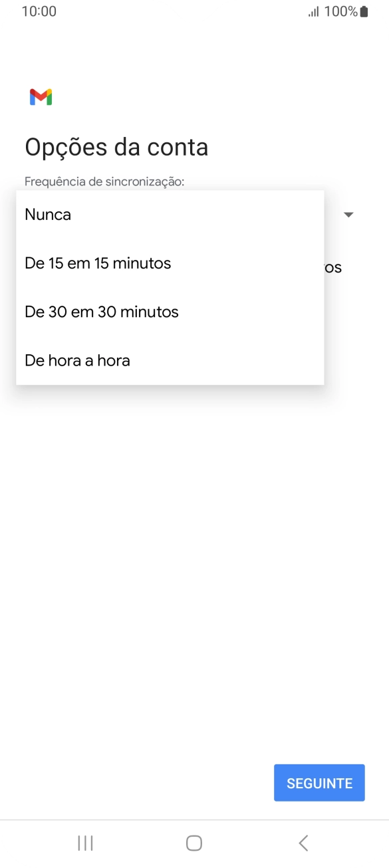Tap the recent apps navigation icon

point(85,843)
